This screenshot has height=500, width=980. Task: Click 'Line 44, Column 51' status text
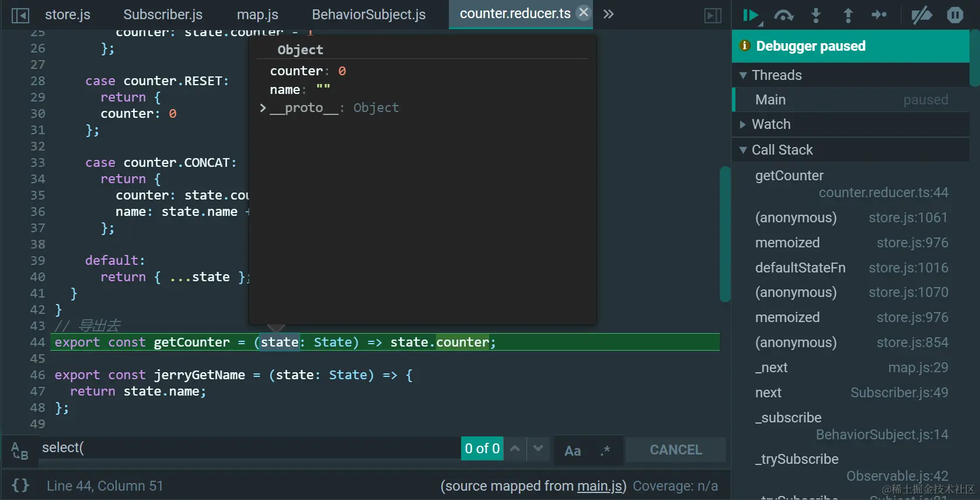tap(105, 486)
